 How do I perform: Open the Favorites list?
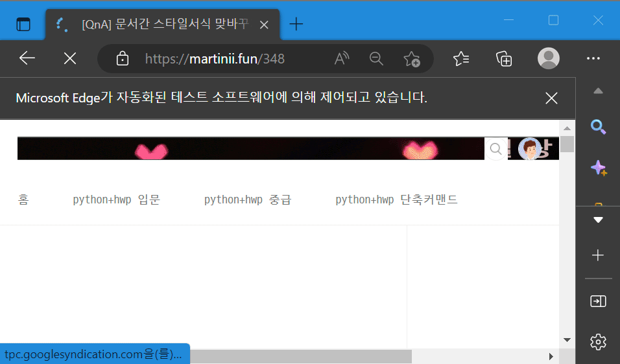pos(461,59)
